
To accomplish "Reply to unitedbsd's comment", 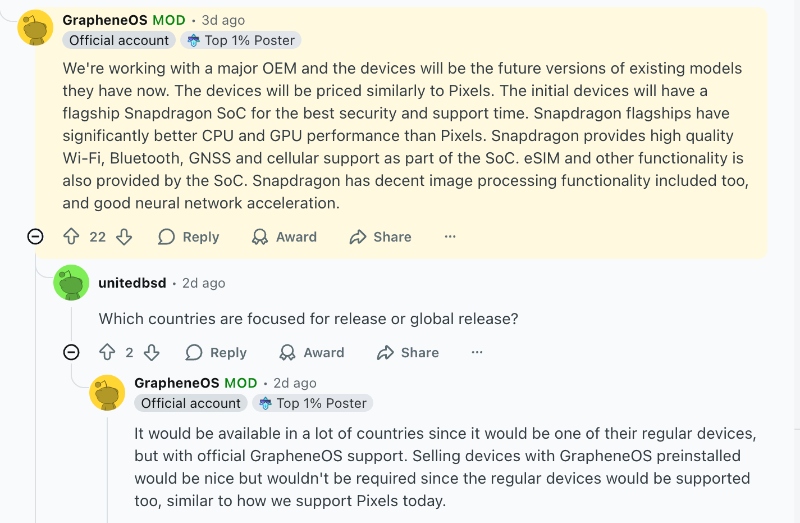I will coord(216,352).
